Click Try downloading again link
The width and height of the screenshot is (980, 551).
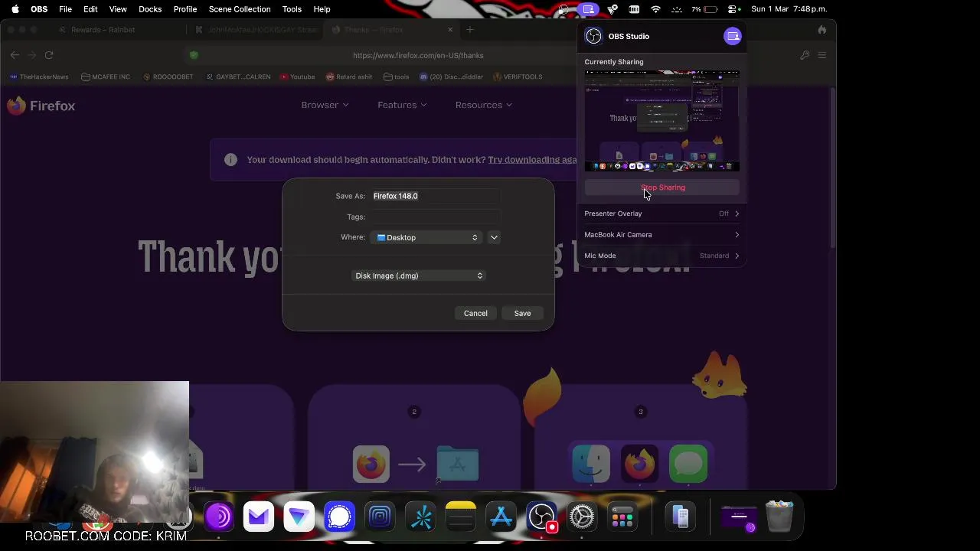533,160
